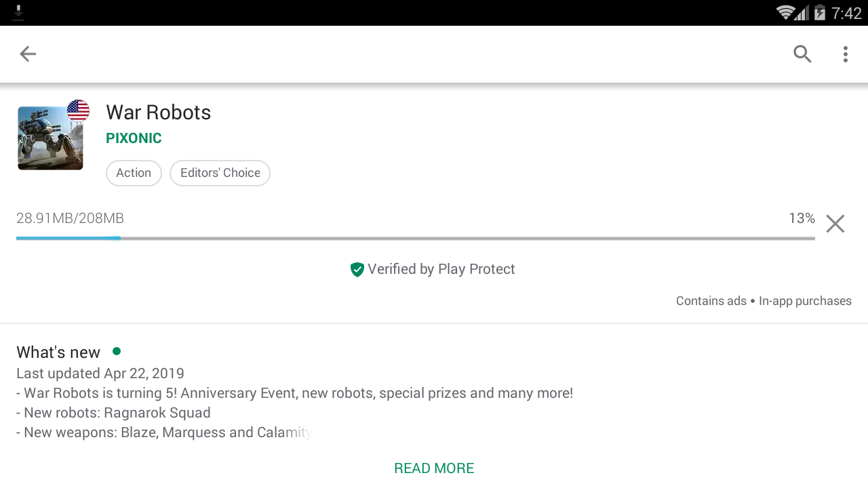The height and width of the screenshot is (488, 868).
Task: Select the Action category chip
Action: pyautogui.click(x=134, y=173)
